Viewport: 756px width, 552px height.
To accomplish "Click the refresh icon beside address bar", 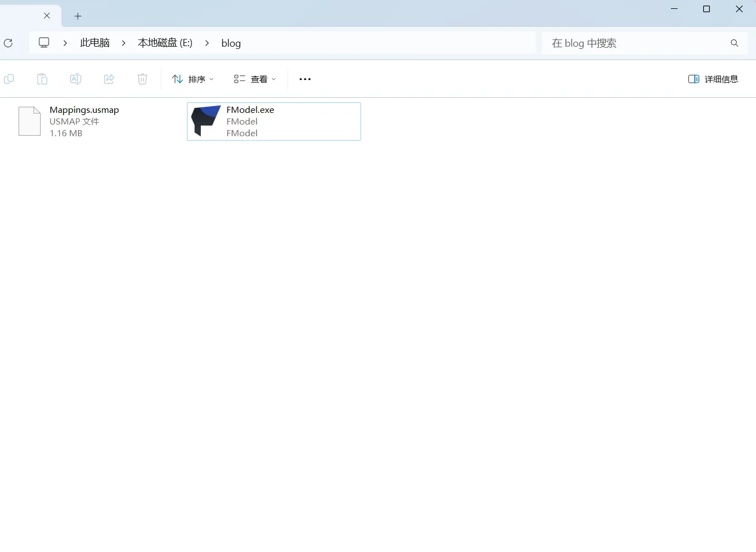I will (8, 43).
